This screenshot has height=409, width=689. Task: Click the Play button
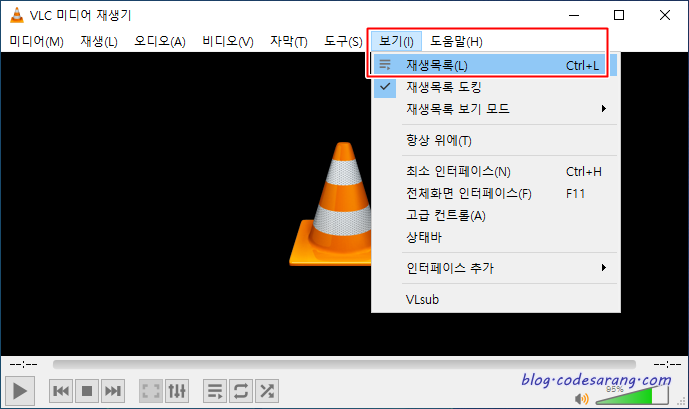[20, 391]
